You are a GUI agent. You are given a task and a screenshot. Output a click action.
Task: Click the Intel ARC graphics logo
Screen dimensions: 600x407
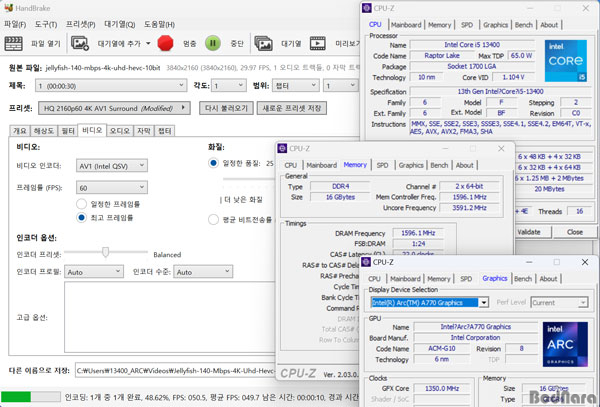(565, 345)
